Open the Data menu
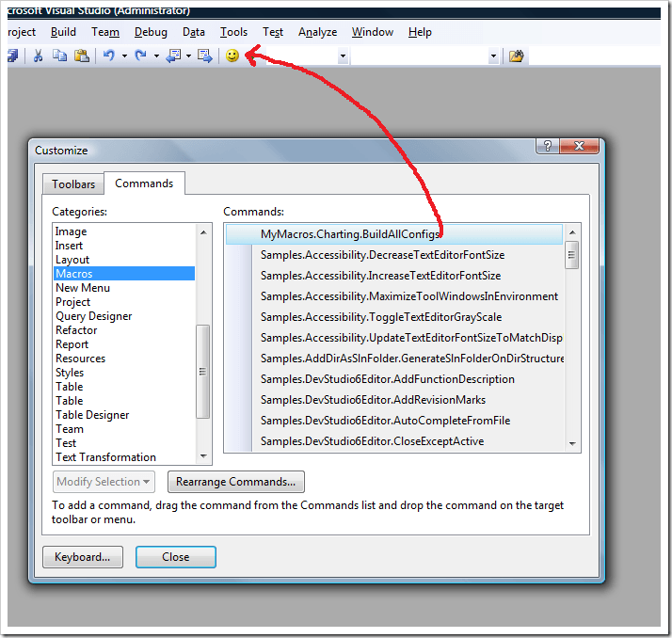 click(x=194, y=32)
